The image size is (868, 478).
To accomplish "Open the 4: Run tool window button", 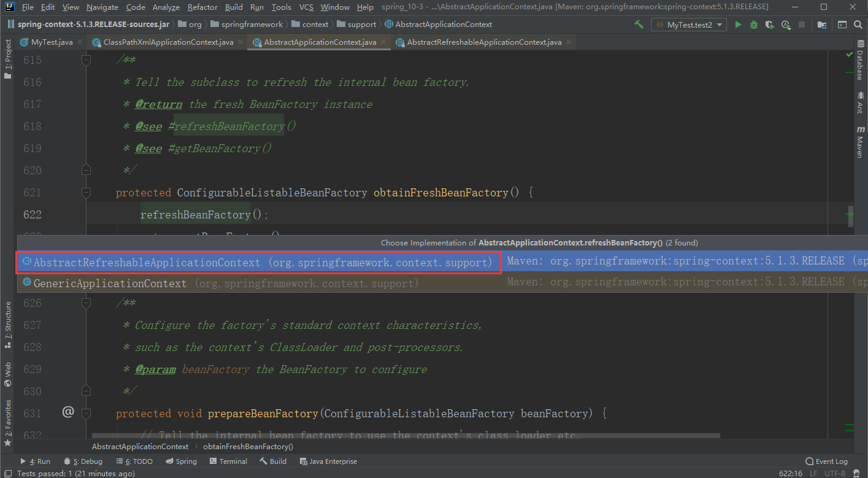I will pyautogui.click(x=36, y=461).
